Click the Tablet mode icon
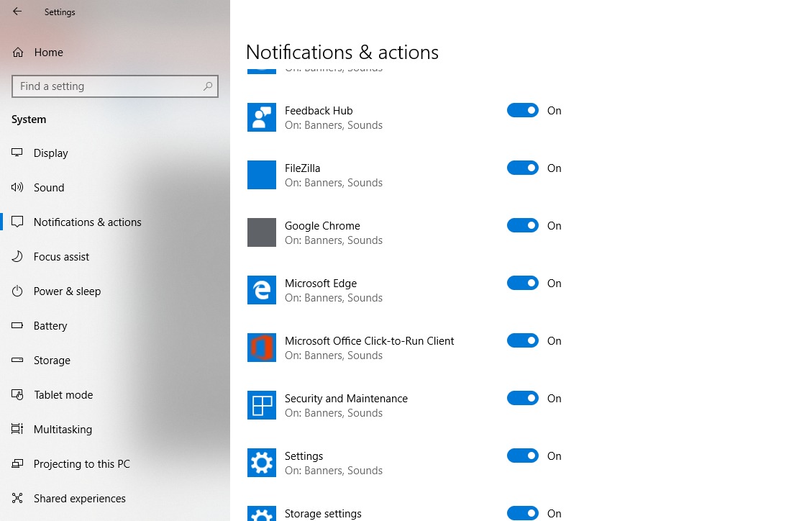Viewport: 812px width, 521px height. [17, 394]
